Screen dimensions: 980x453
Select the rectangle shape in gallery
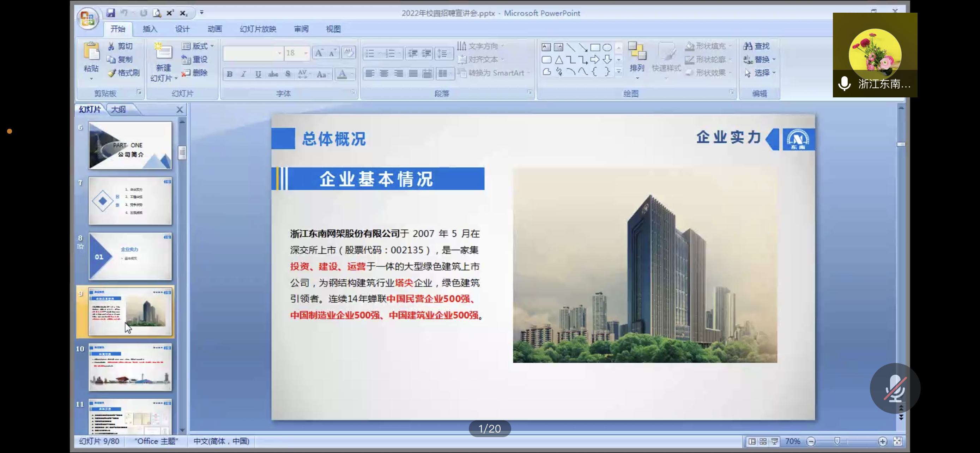(595, 47)
